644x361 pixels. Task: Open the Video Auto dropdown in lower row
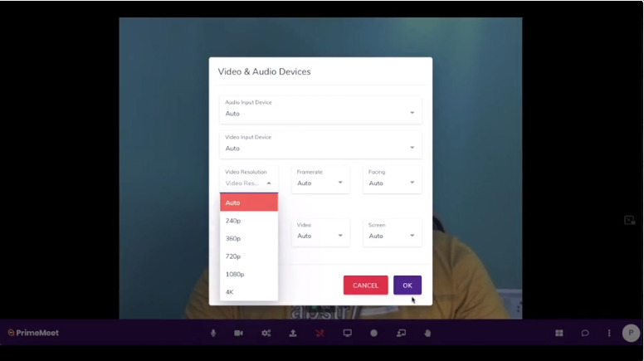(x=320, y=232)
